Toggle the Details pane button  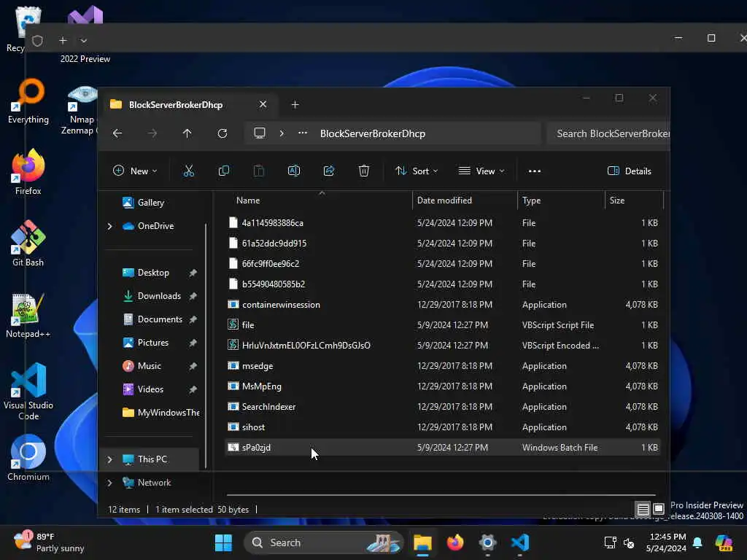(x=630, y=171)
